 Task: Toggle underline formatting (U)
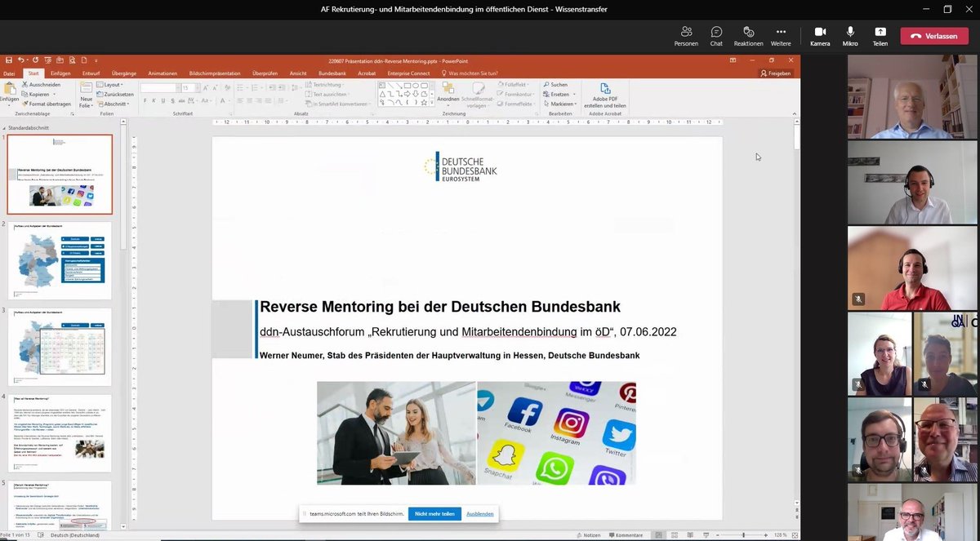click(163, 100)
